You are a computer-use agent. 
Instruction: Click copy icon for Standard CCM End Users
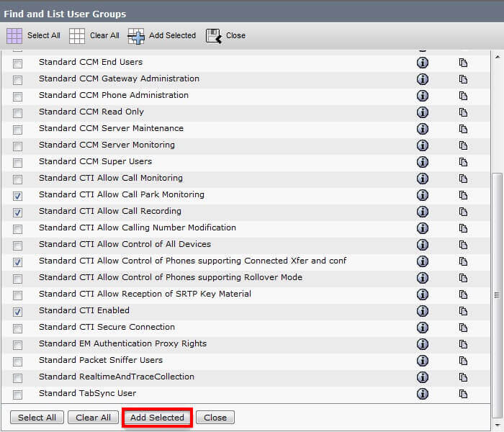click(x=463, y=63)
